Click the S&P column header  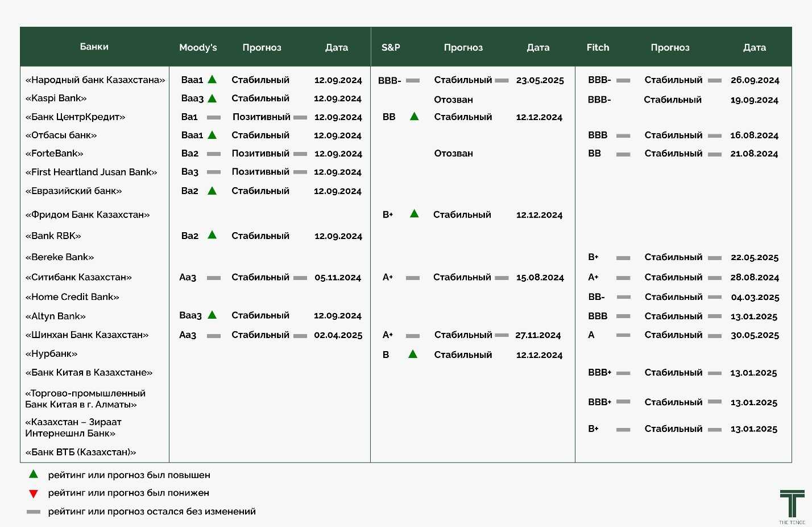click(x=391, y=48)
